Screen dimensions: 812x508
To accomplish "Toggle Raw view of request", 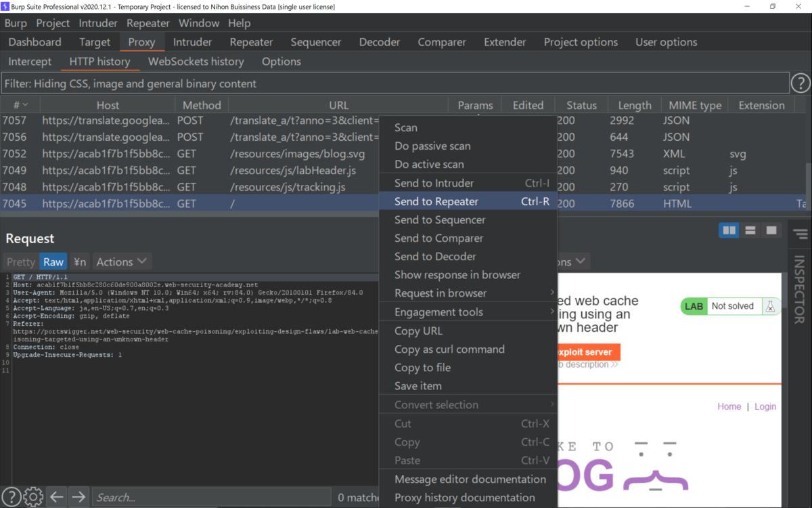I will tap(53, 262).
